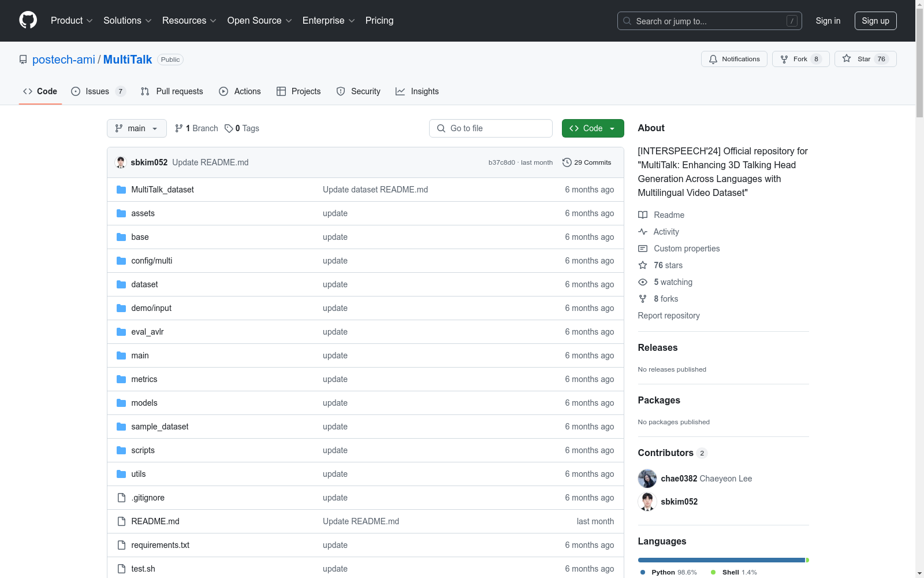Click the Search or jump to field

tap(710, 21)
